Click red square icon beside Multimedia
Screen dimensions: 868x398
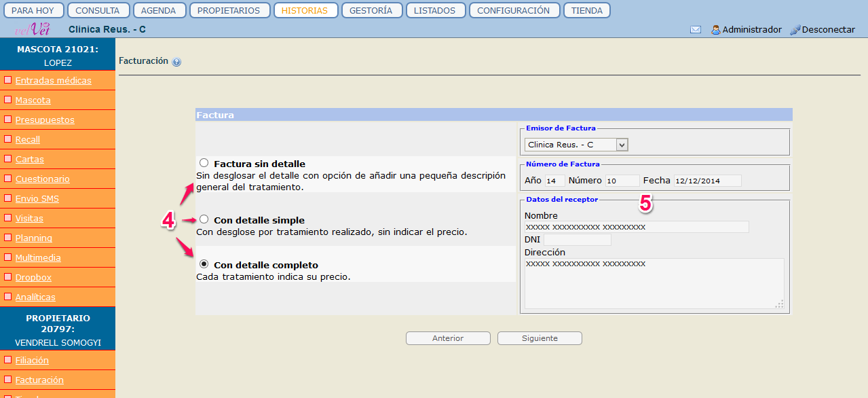point(8,257)
